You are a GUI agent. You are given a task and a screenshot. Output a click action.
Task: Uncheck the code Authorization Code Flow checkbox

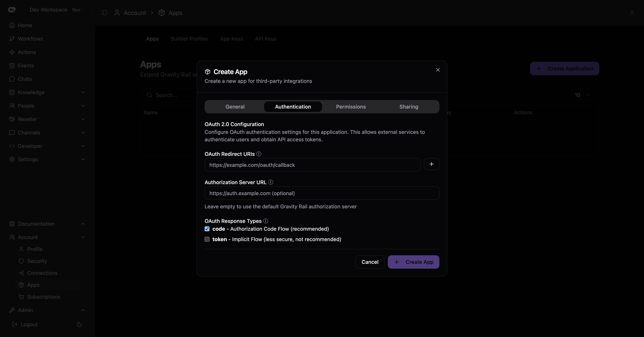(x=207, y=229)
